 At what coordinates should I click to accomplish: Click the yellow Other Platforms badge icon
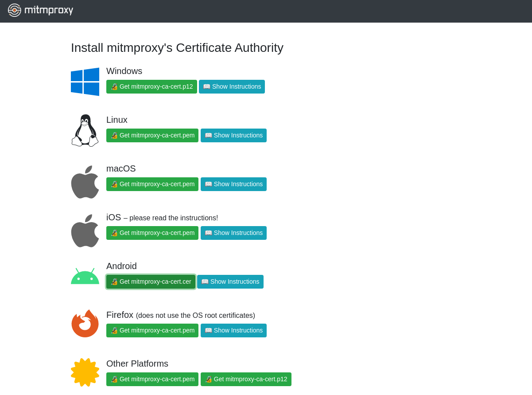[85, 372]
